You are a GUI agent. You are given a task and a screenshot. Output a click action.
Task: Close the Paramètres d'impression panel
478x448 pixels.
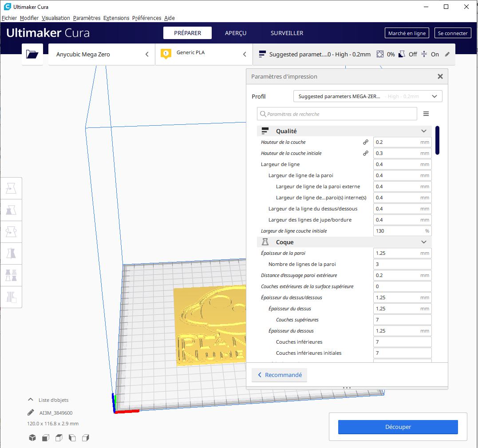coord(440,76)
